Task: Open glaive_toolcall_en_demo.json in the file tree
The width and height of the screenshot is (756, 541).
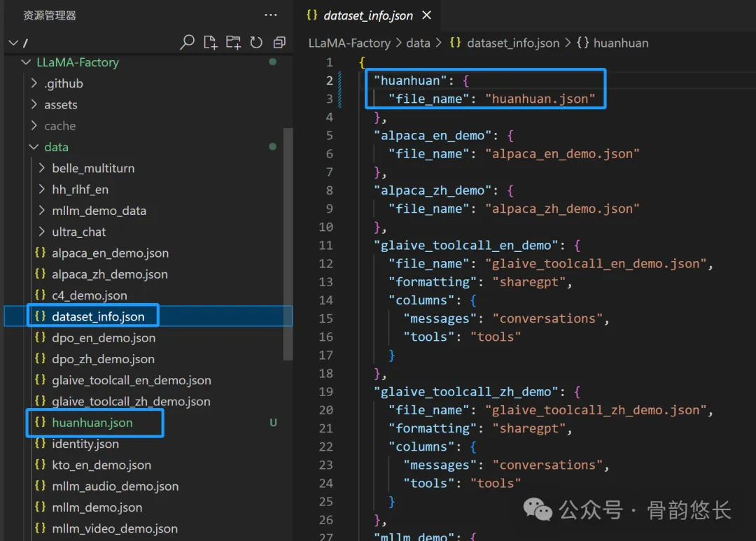Action: click(x=132, y=380)
